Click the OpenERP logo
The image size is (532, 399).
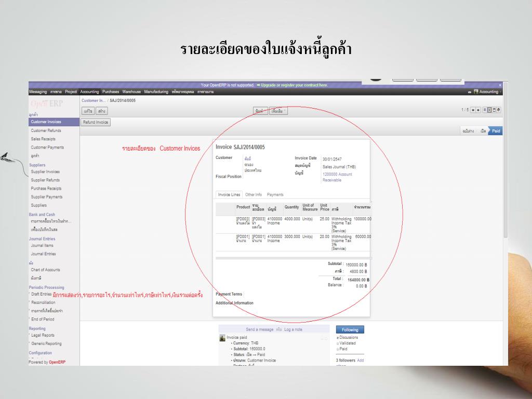pos(47,103)
